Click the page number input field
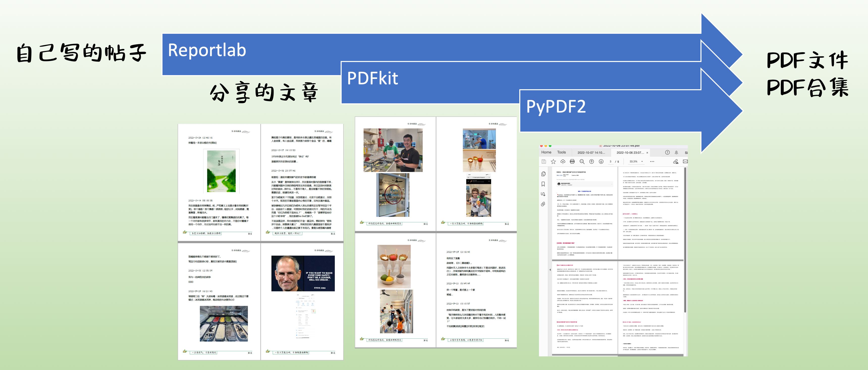 pyautogui.click(x=610, y=162)
